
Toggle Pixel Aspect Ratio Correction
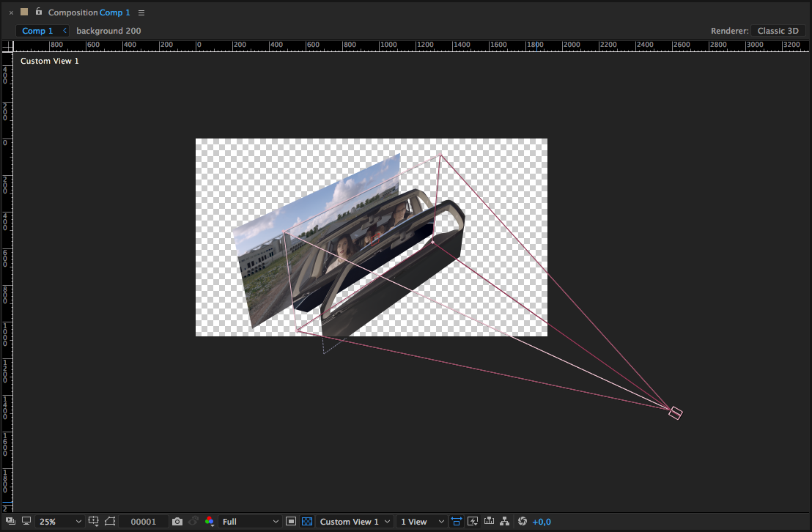(457, 522)
